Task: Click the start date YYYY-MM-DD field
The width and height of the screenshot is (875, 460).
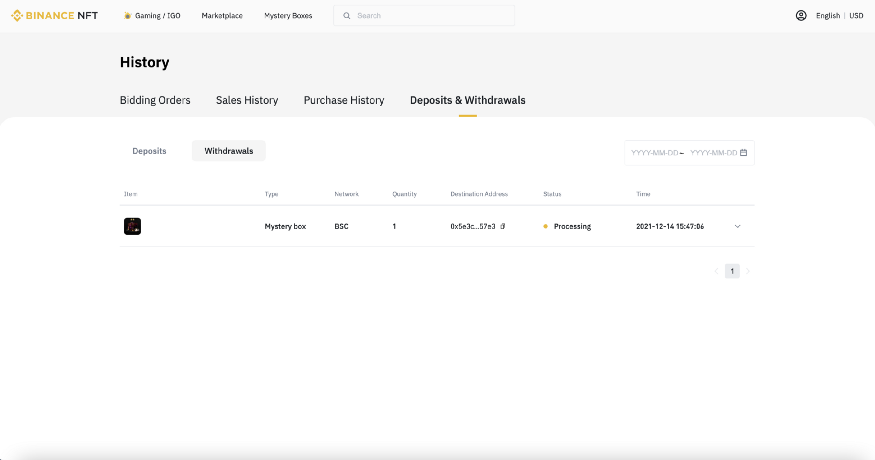Action: click(654, 153)
